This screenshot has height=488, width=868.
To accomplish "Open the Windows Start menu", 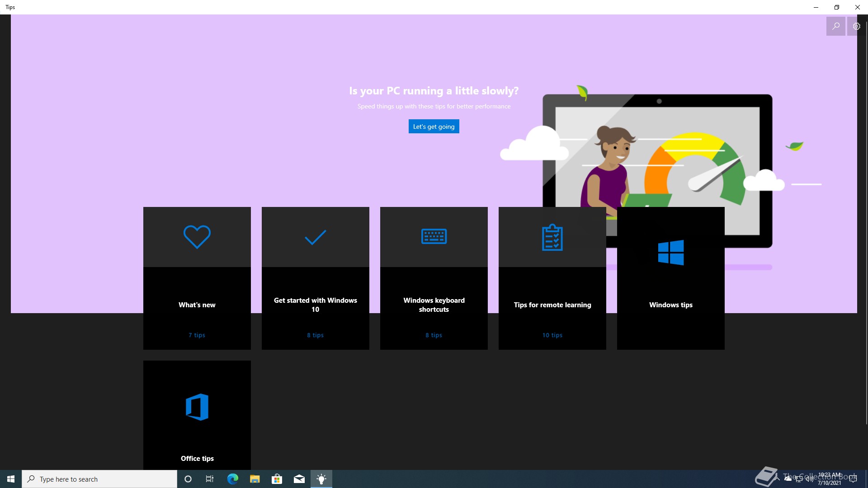I will click(11, 479).
